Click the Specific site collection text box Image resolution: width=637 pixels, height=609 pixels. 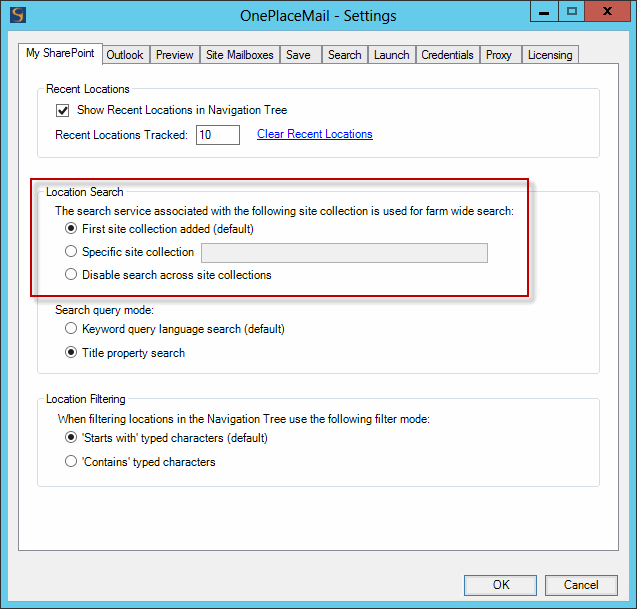coord(344,253)
